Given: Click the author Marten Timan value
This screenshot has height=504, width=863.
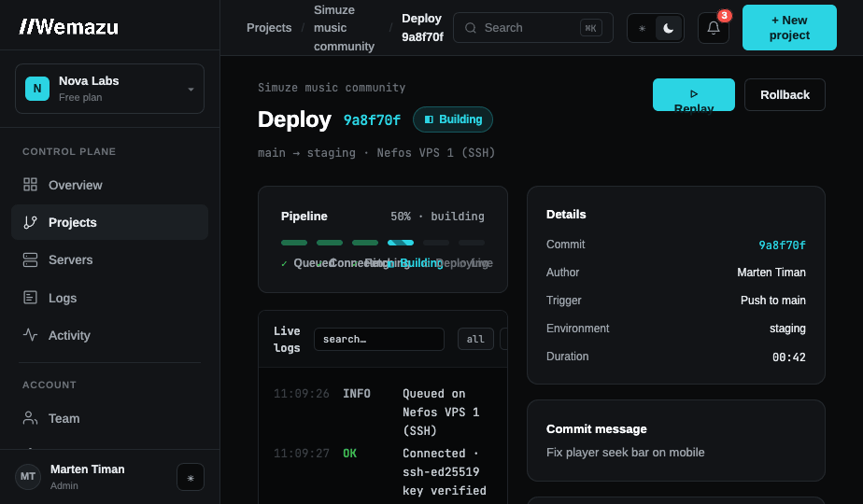Looking at the screenshot, I should (771, 273).
